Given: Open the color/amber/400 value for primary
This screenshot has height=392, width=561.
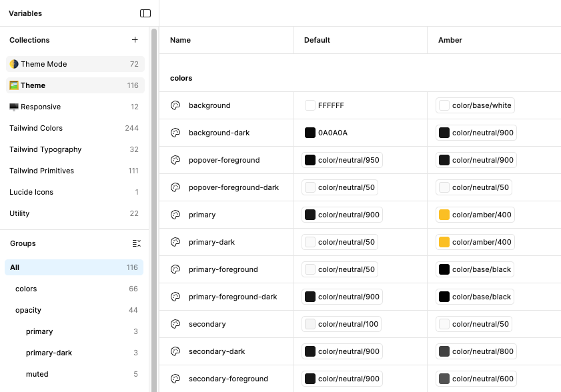Looking at the screenshot, I should click(476, 215).
